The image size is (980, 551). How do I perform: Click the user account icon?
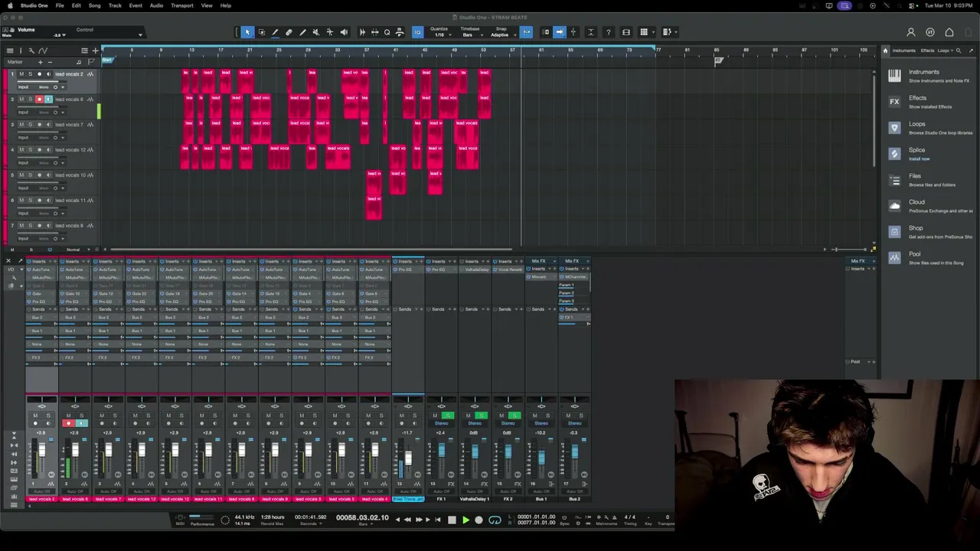pyautogui.click(x=911, y=32)
